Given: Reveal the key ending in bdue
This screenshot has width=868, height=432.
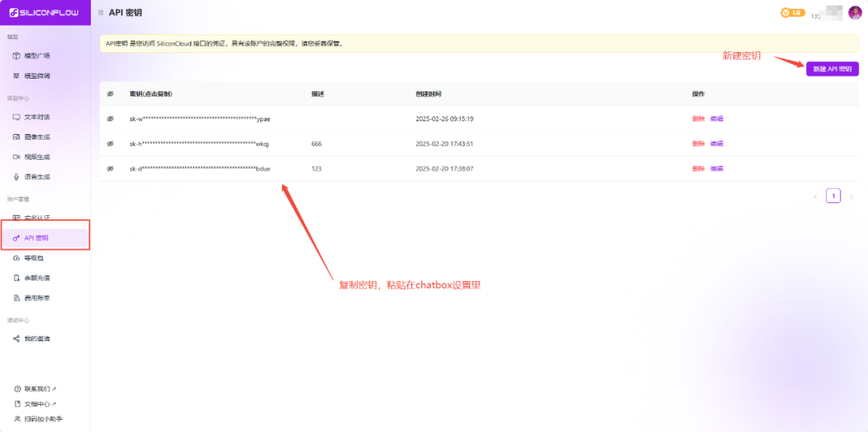Looking at the screenshot, I should coord(110,169).
